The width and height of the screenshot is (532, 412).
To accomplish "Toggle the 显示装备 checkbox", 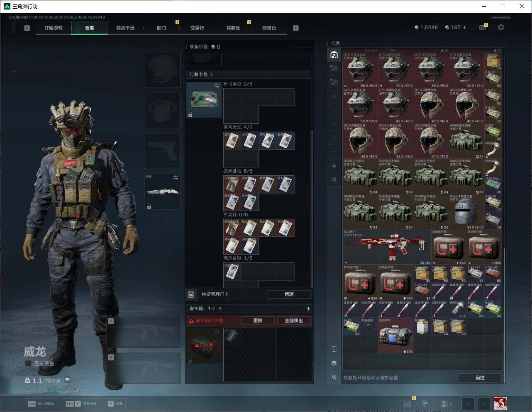I will tap(28, 363).
